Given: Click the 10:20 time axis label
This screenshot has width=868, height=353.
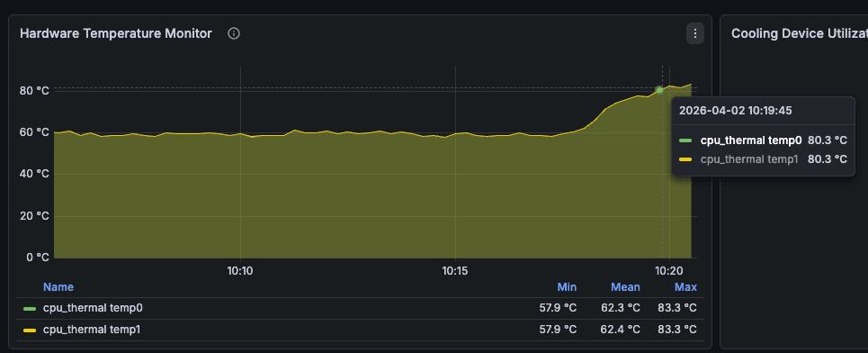Looking at the screenshot, I should (x=669, y=271).
